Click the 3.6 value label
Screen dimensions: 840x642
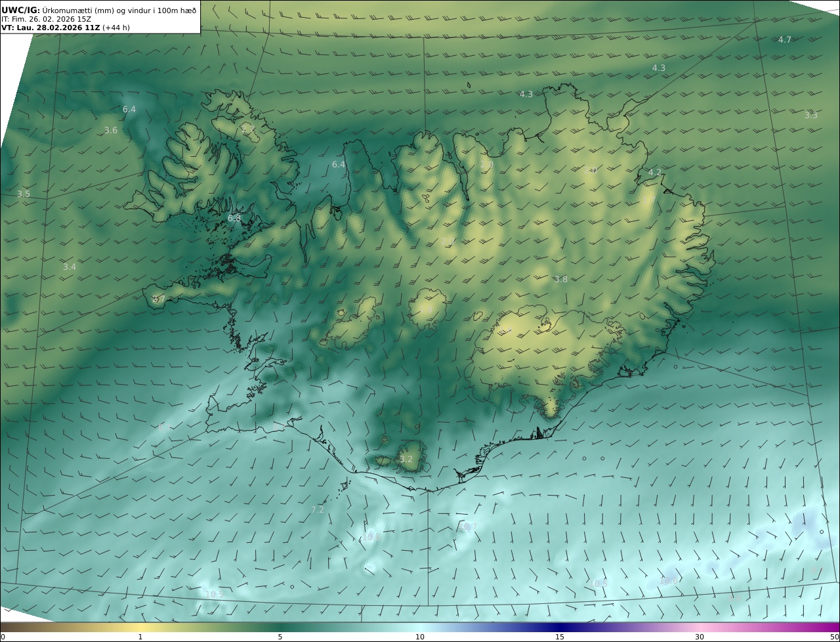pos(111,131)
